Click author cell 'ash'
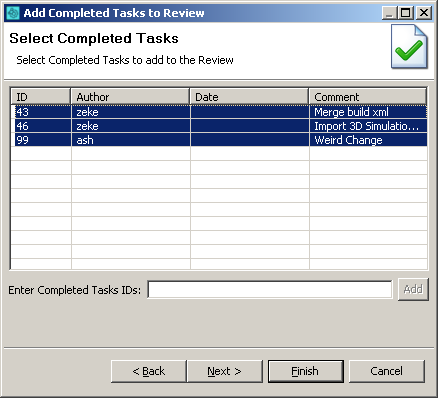The height and width of the screenshot is (398, 438). point(131,140)
